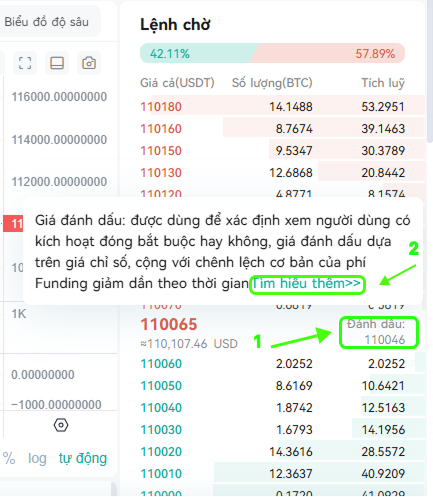Enable log scale on the chart

pos(37,458)
